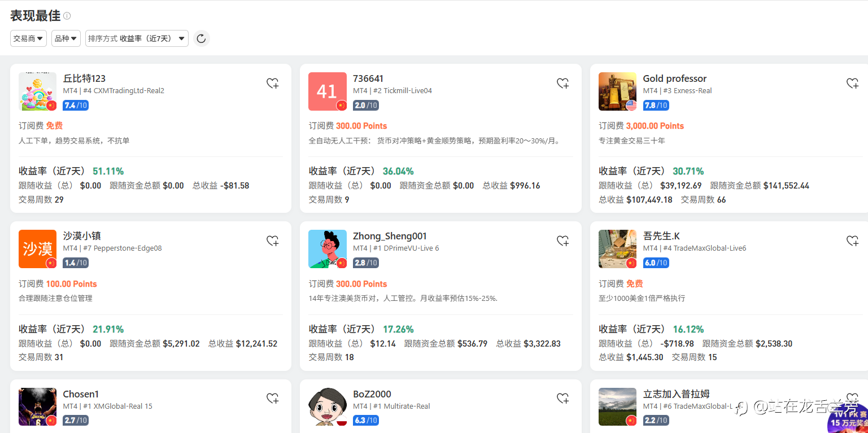Open Zhong_Sheng001 trader name link
The width and height of the screenshot is (868, 433).
(x=390, y=236)
